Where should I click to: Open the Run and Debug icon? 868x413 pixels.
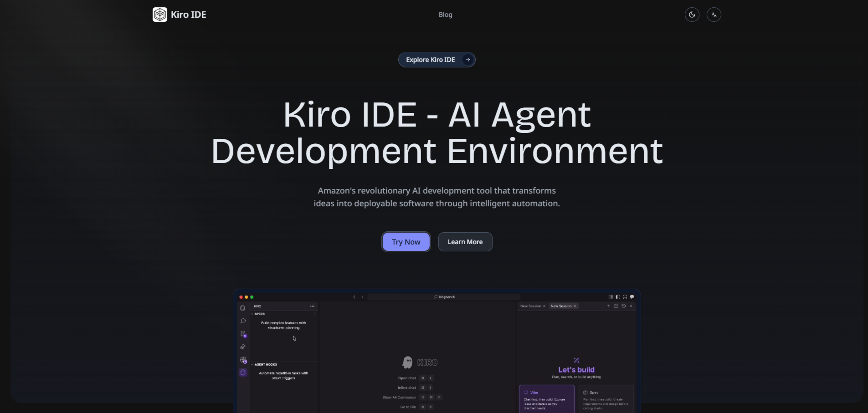[x=243, y=347]
